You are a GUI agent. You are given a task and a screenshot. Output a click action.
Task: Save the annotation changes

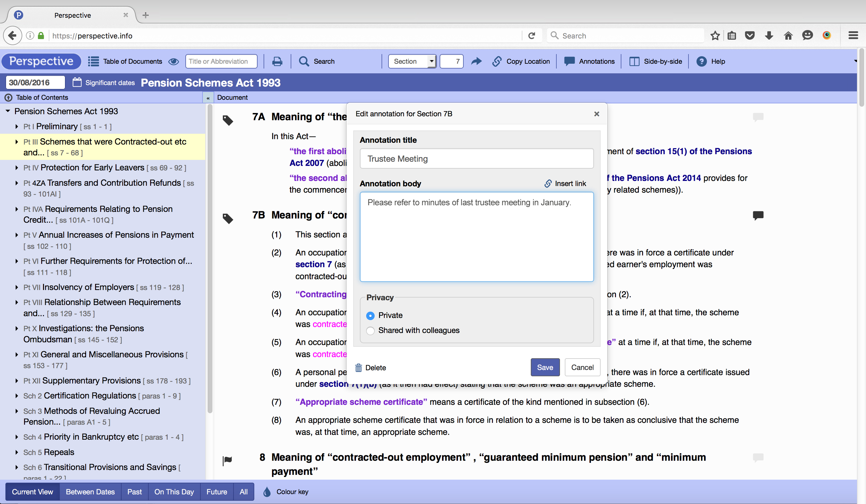pos(545,367)
